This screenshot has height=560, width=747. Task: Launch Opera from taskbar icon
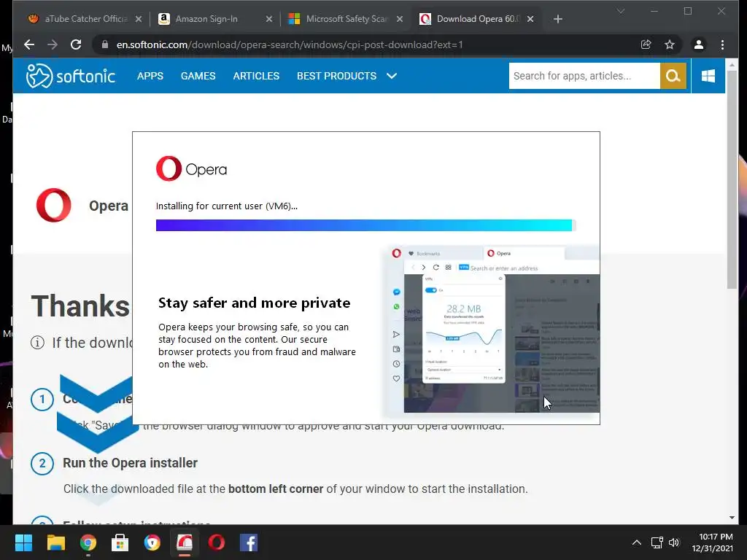(x=216, y=542)
